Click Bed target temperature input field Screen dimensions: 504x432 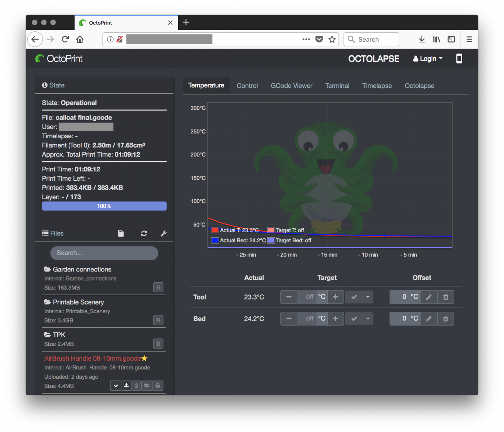[307, 319]
